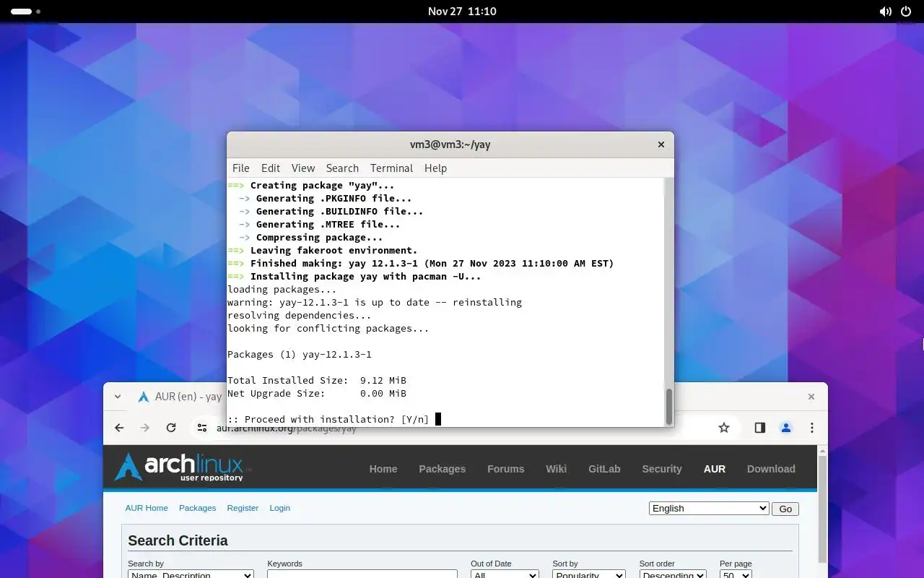Open Packages in the Arch top navigation

click(x=442, y=469)
